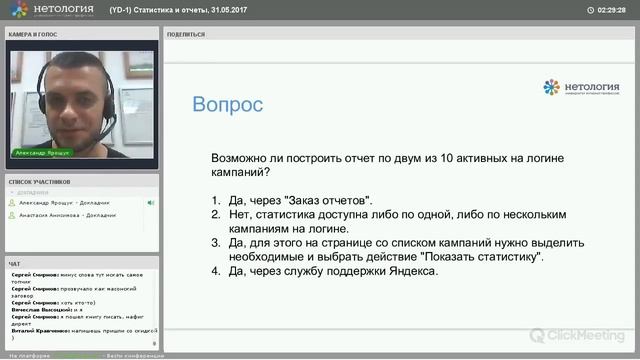Click chat message by Вячеслав Высоцкий
Image resolution: width=640 pixels, height=360 pixels.
(x=47, y=310)
